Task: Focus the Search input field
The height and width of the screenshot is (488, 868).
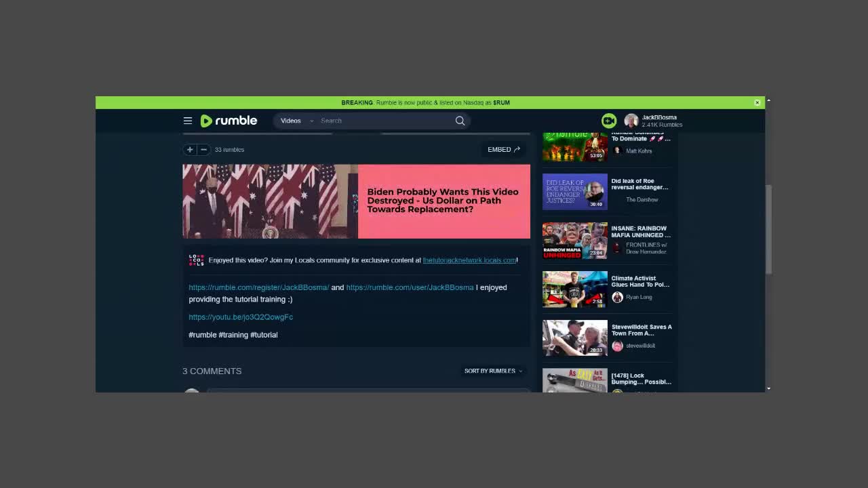Action: 385,121
